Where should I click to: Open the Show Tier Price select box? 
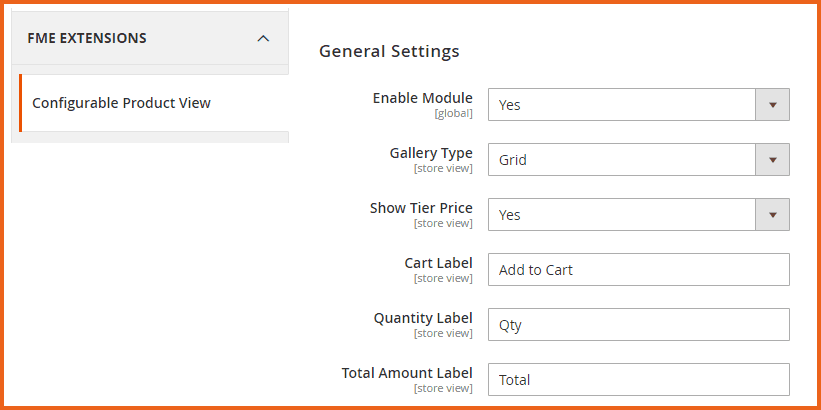click(x=620, y=215)
